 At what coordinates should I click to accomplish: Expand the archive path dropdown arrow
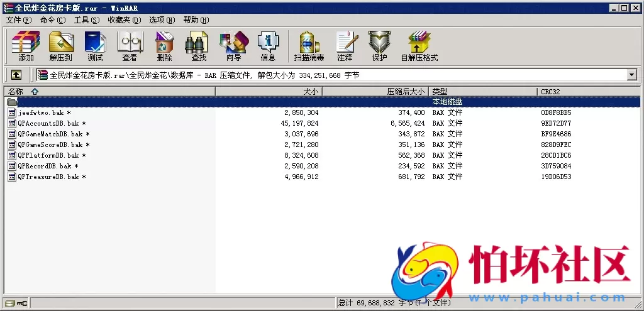631,75
